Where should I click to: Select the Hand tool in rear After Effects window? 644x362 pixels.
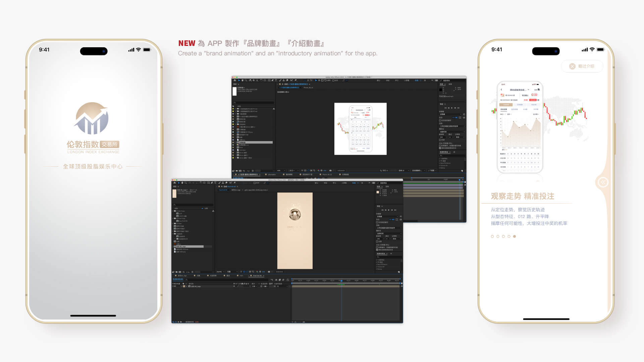pos(243,80)
